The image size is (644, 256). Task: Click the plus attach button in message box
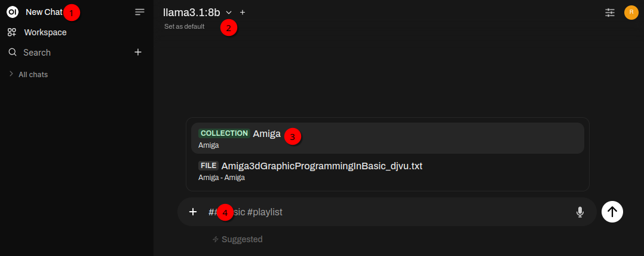pyautogui.click(x=193, y=212)
